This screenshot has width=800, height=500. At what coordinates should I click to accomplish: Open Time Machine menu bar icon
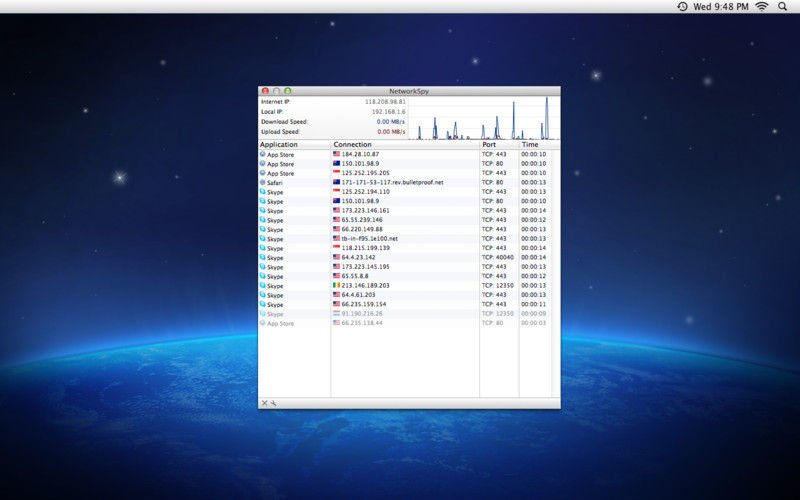(682, 7)
